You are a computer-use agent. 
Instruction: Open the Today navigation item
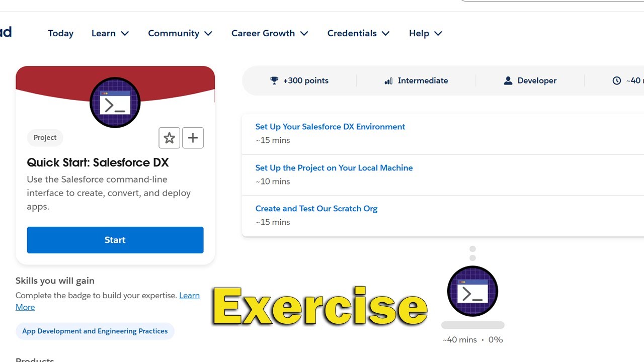[61, 33]
